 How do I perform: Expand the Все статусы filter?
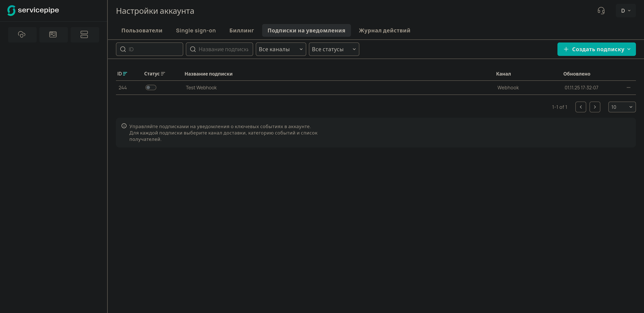(334, 49)
